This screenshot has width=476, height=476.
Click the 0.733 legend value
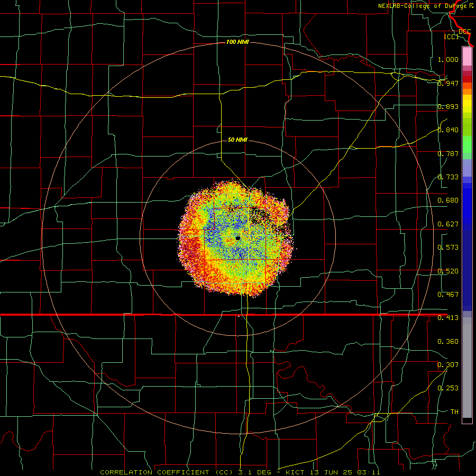pos(448,177)
